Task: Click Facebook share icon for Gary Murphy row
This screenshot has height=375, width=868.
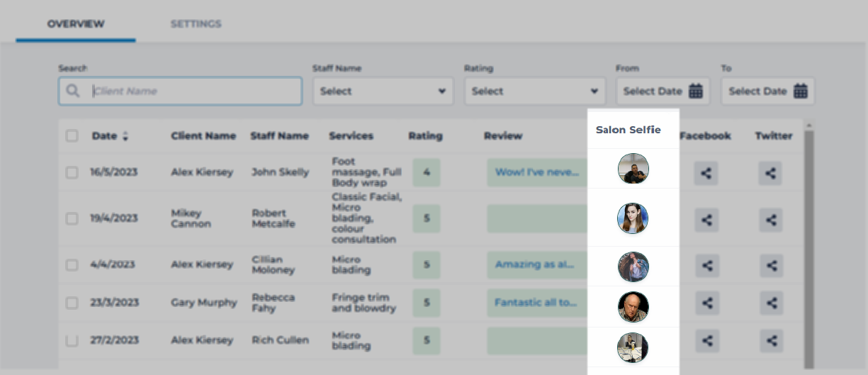Action: point(706,303)
